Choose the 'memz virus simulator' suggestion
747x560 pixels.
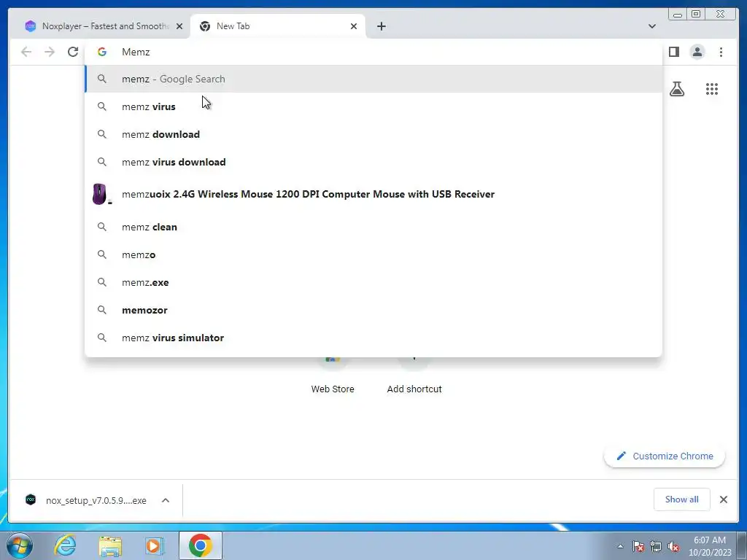pyautogui.click(x=373, y=338)
